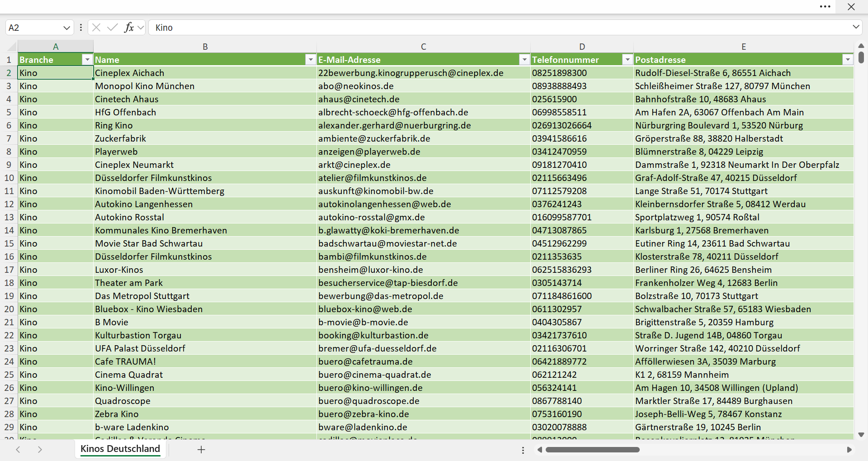868x461 pixels.
Task: Open the E-Mail-Adresse filter dropdown
Action: 524,60
